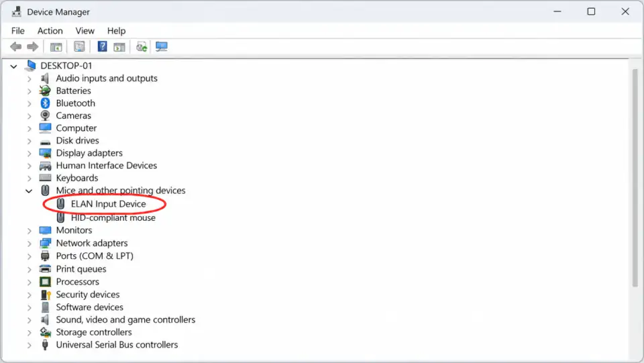Click the Storage controllers icon
The image size is (644, 363).
(45, 332)
